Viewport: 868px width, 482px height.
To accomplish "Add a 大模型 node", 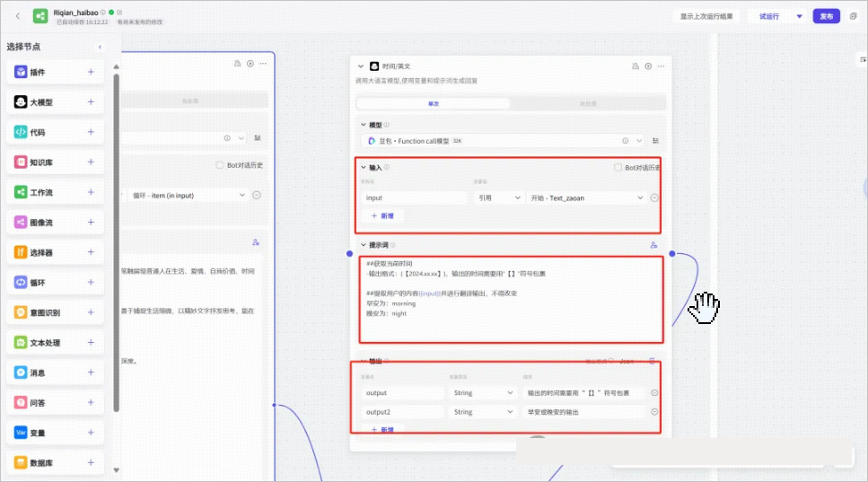I will tap(91, 101).
